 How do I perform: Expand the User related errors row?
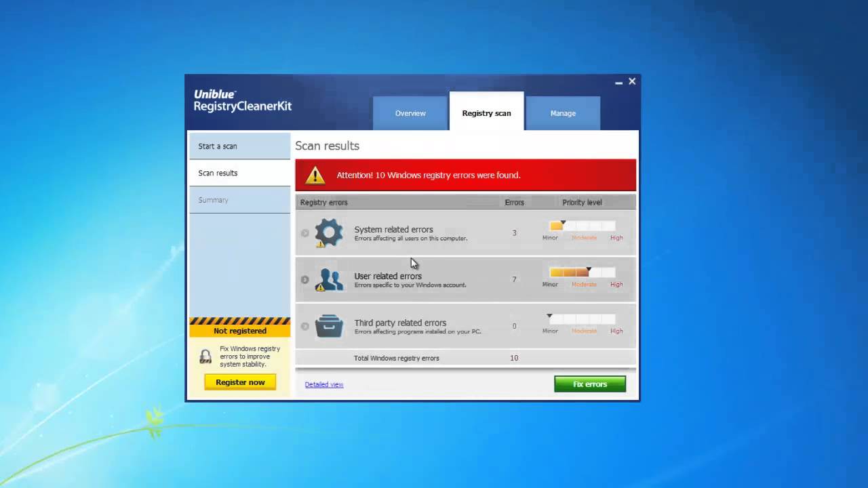[305, 279]
